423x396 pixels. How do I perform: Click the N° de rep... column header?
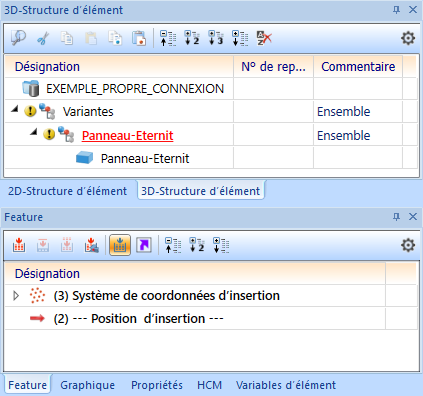click(274, 66)
